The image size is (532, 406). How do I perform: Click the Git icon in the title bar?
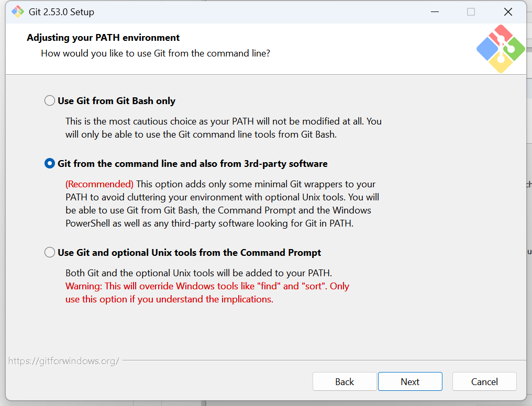point(18,12)
